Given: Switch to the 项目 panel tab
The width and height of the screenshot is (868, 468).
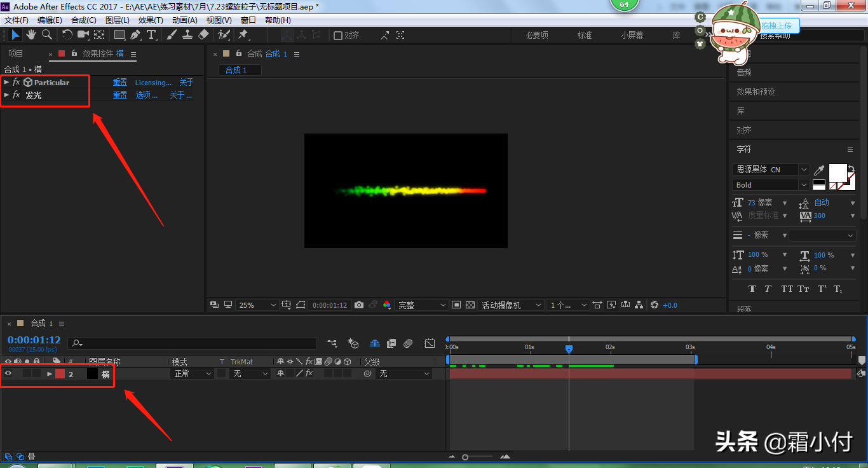Looking at the screenshot, I should click(x=16, y=53).
